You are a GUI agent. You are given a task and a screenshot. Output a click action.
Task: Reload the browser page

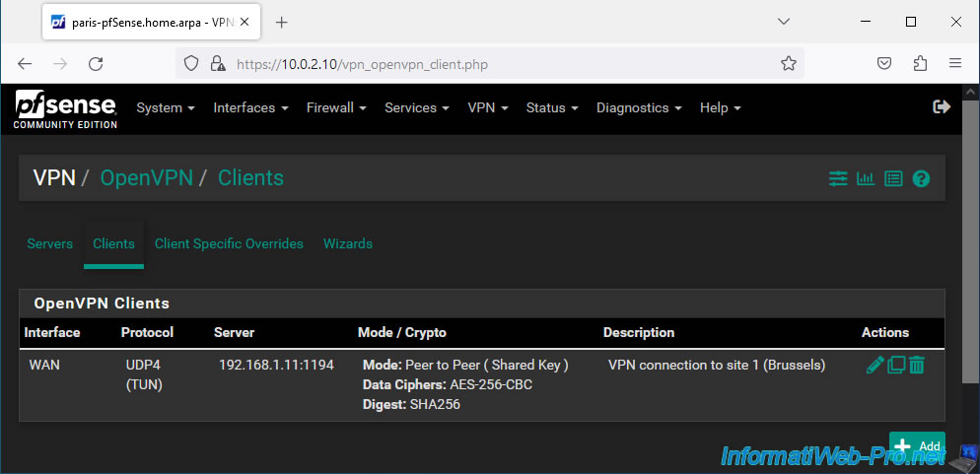[x=96, y=64]
